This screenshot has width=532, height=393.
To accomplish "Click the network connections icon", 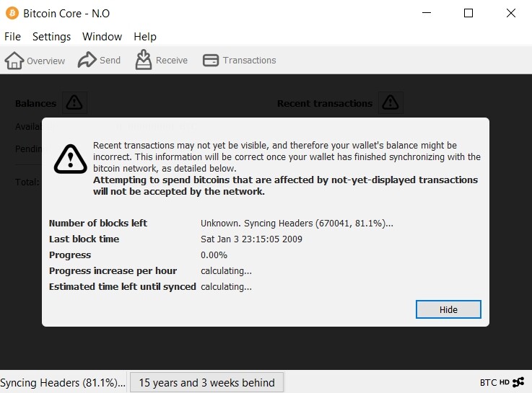I will pos(518,382).
